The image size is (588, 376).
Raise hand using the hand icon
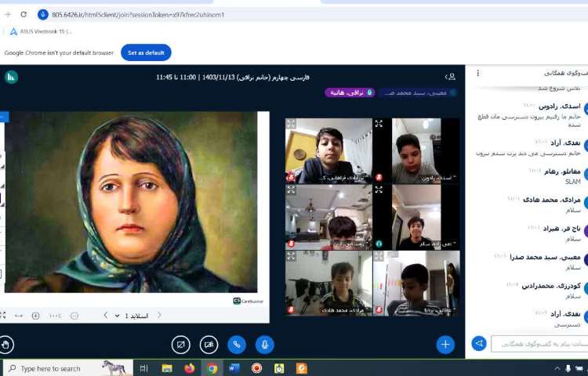(5, 345)
